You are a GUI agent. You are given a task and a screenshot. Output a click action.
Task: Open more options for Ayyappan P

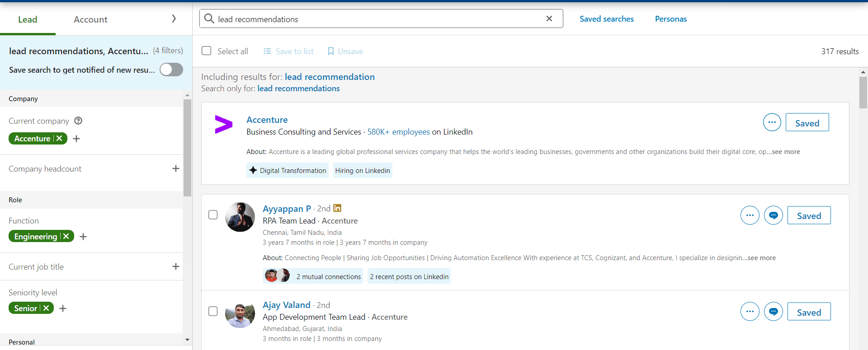point(750,215)
